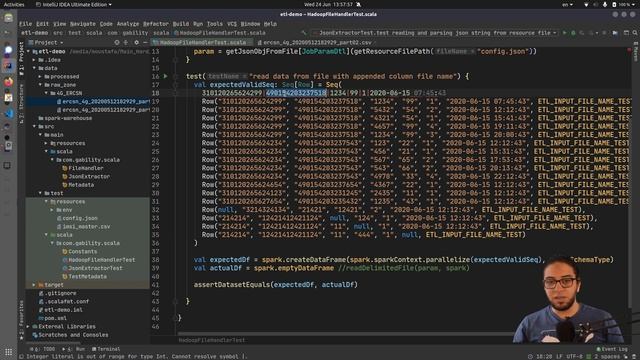This screenshot has width=640, height=360.
Task: Click etl-demo in the breadcrumb navigation bar
Action: 34,33
